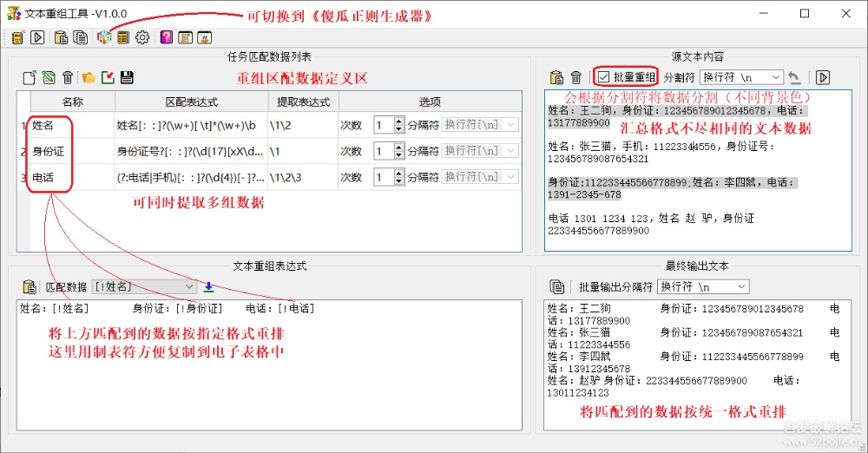Image resolution: width=868 pixels, height=453 pixels.
Task: Run regroup play icon in source panel
Action: click(x=823, y=77)
